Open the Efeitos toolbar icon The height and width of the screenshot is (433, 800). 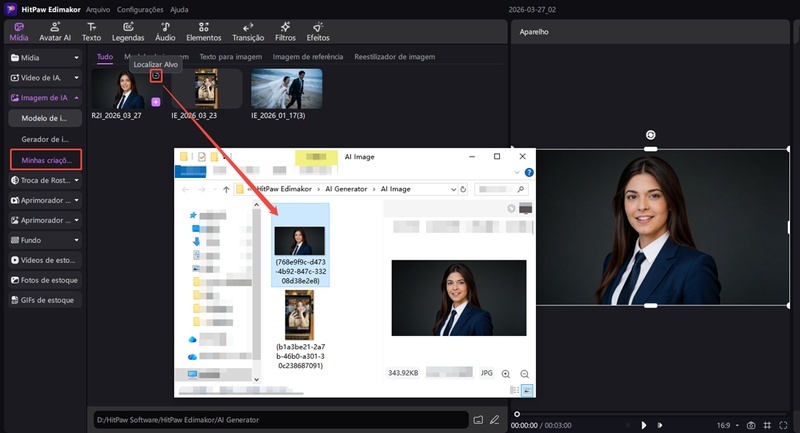(318, 30)
